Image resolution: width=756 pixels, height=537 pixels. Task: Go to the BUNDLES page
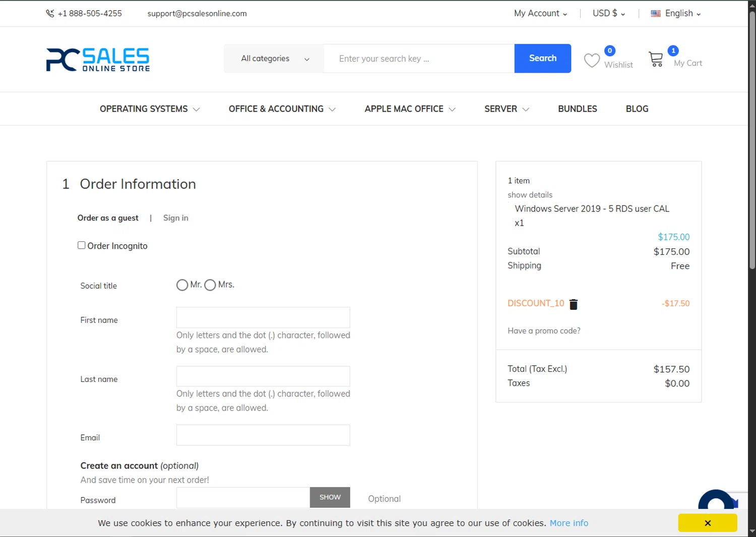click(578, 109)
